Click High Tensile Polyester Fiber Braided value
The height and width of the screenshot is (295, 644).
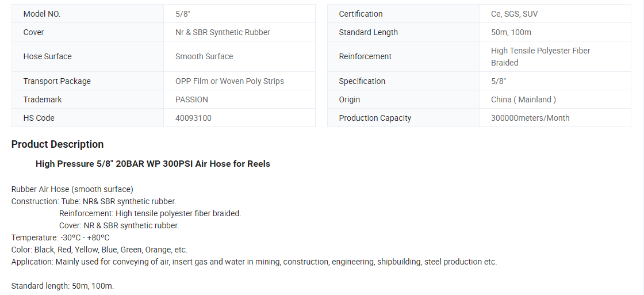[540, 57]
